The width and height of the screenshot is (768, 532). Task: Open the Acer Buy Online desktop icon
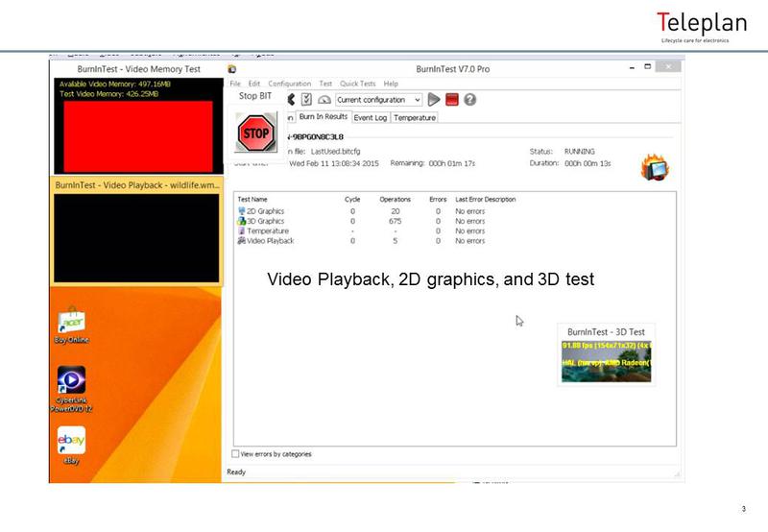pyautogui.click(x=71, y=325)
